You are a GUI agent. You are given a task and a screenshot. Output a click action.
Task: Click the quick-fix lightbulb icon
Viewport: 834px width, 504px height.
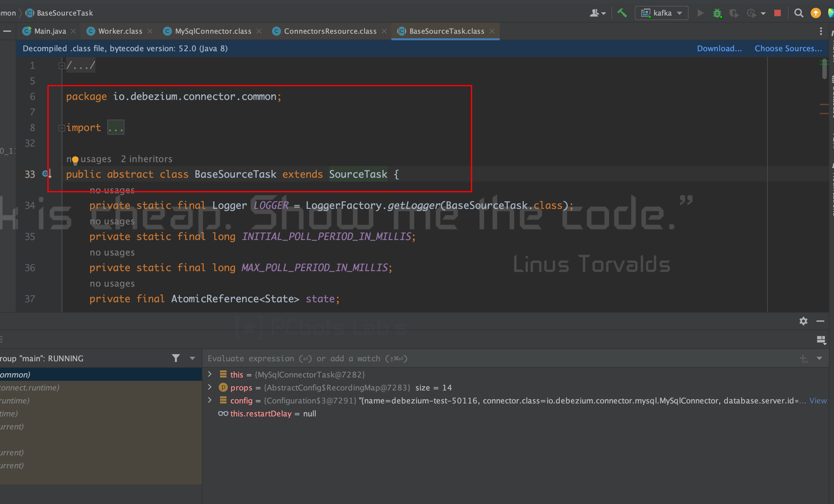[x=75, y=160]
